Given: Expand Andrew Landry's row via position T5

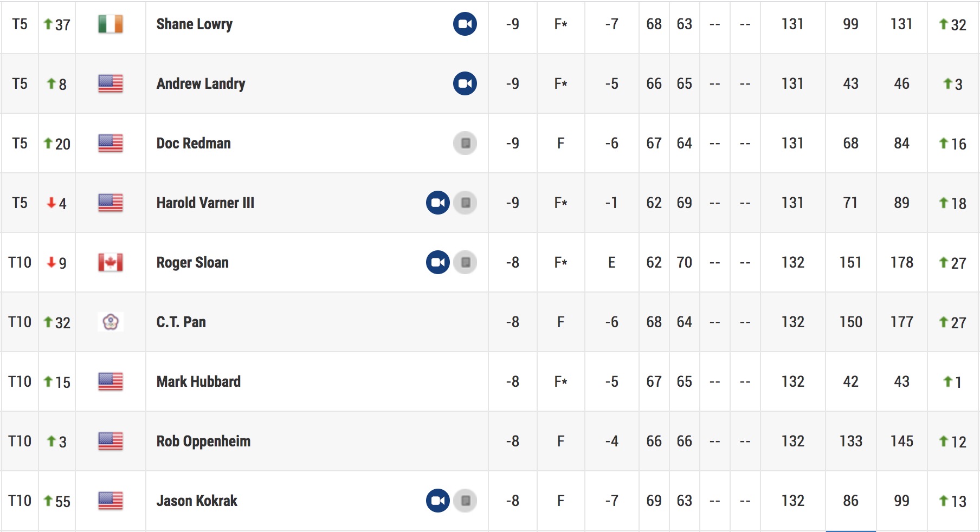Looking at the screenshot, I should (20, 83).
